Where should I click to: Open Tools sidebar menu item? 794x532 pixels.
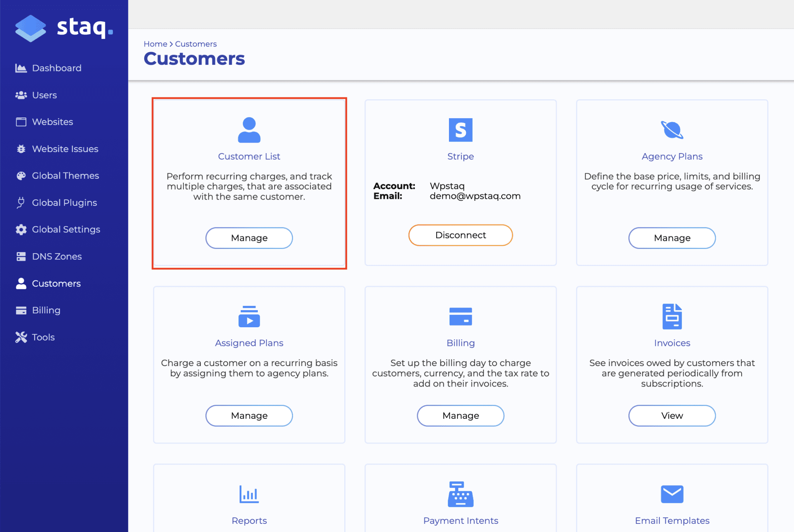(43, 337)
